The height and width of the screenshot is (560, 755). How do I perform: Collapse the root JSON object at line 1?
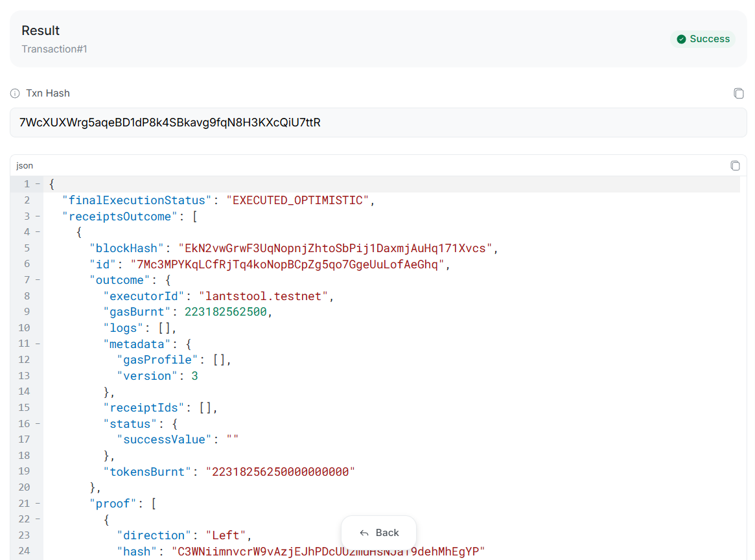pyautogui.click(x=38, y=184)
